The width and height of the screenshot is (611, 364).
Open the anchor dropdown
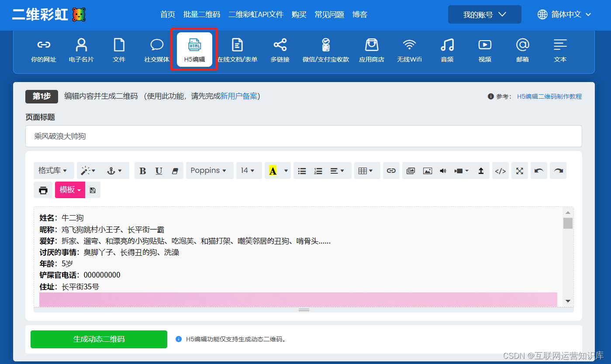pyautogui.click(x=115, y=171)
